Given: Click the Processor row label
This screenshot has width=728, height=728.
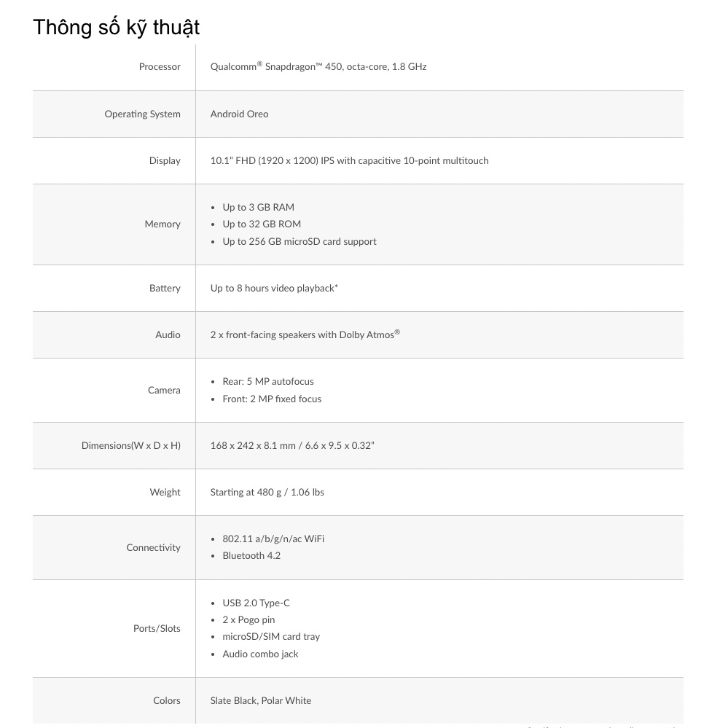Looking at the screenshot, I should [x=160, y=67].
